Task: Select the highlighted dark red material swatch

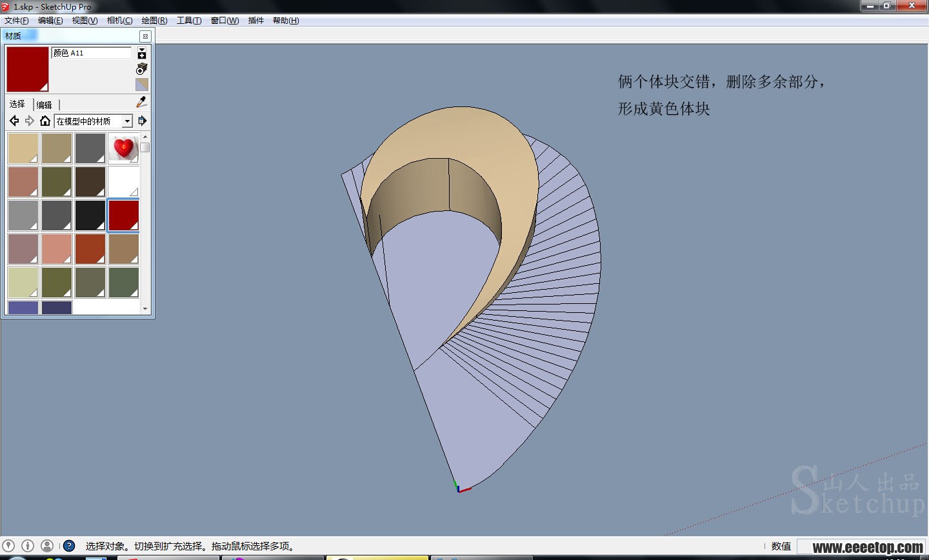Action: pyautogui.click(x=123, y=215)
